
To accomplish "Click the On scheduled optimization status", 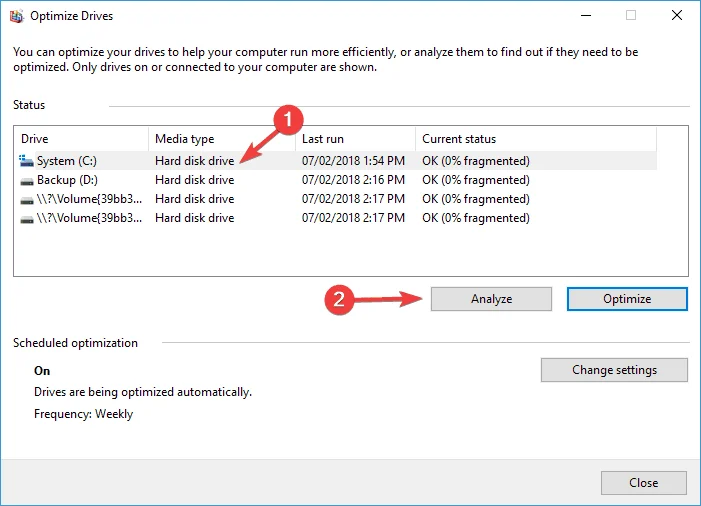I will coord(42,371).
